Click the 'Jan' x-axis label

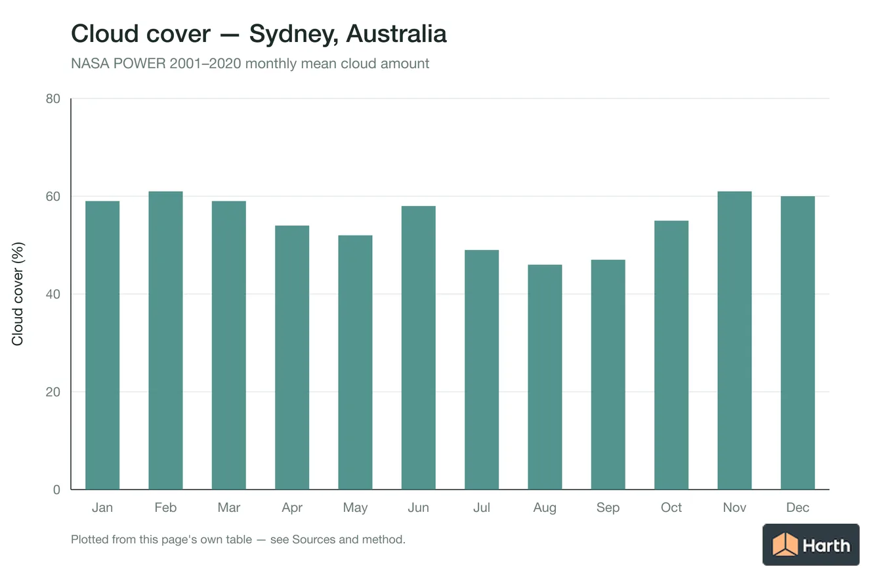pyautogui.click(x=102, y=507)
